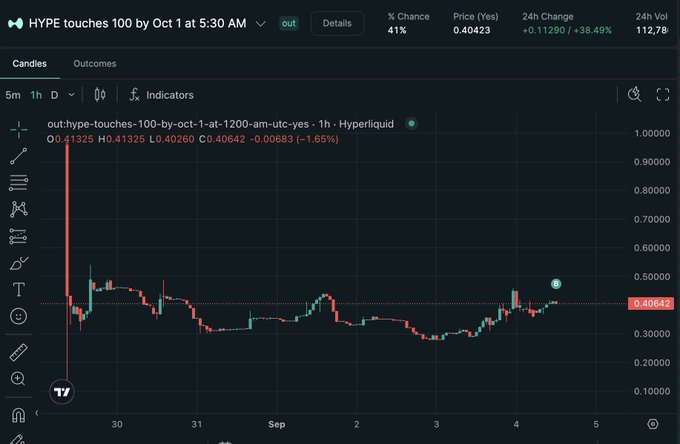The image size is (680, 444).
Task: Click the 0.50000 price axis label
Action: coord(652,277)
